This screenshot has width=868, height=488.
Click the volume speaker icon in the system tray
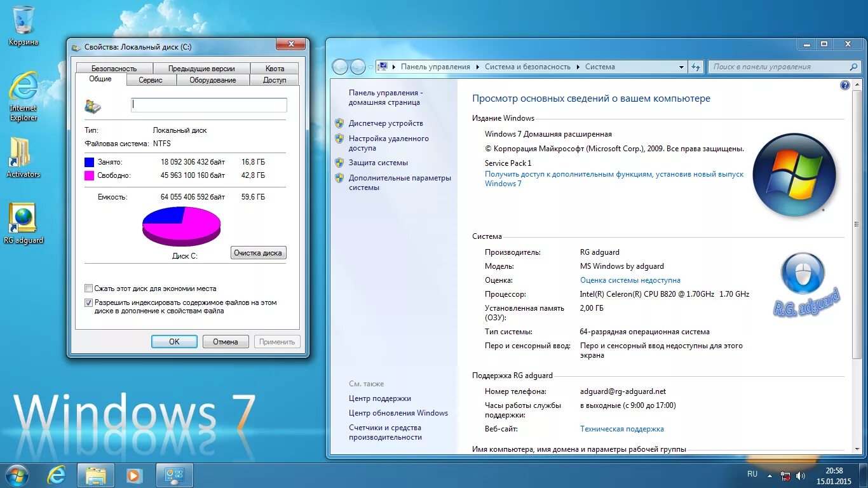click(801, 475)
